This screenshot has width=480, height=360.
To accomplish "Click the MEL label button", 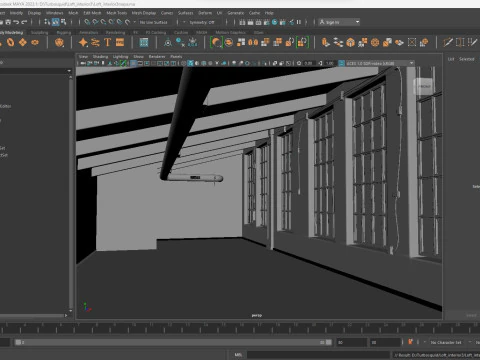I will pyautogui.click(x=238, y=355).
